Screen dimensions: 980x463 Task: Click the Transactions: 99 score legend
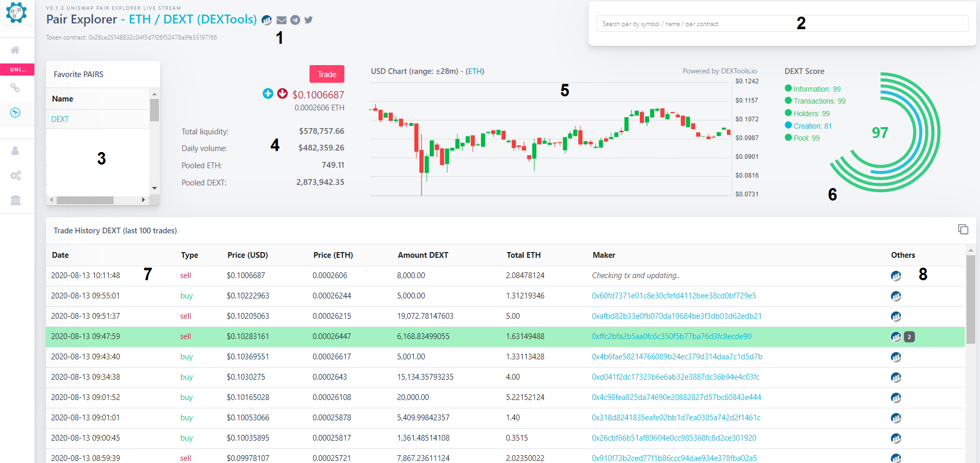815,101
